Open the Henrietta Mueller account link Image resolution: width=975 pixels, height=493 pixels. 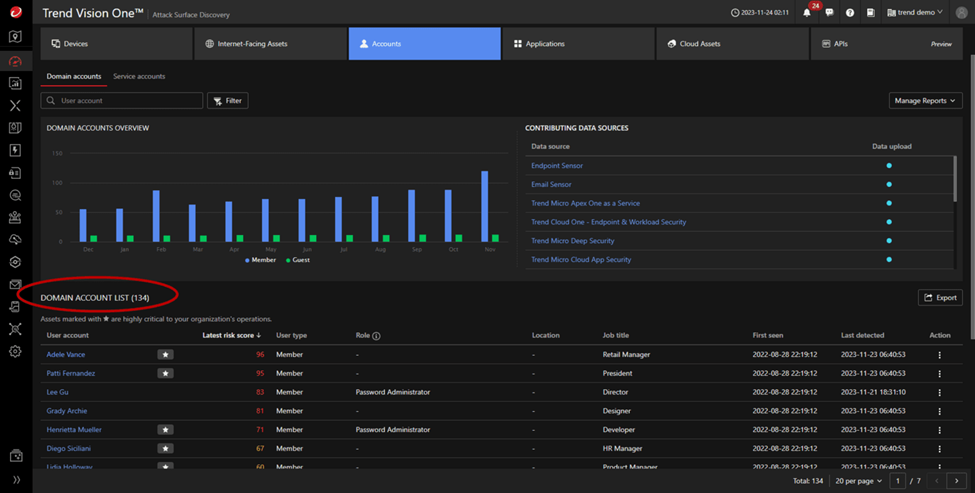(x=74, y=430)
